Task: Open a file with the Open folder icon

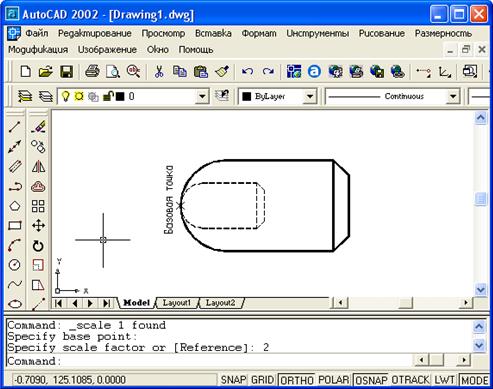Action: 46,72
